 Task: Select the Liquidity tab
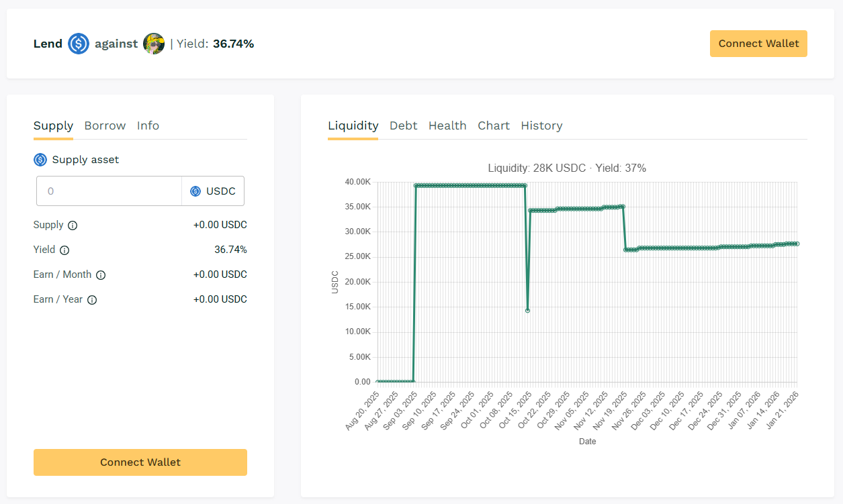tap(353, 125)
